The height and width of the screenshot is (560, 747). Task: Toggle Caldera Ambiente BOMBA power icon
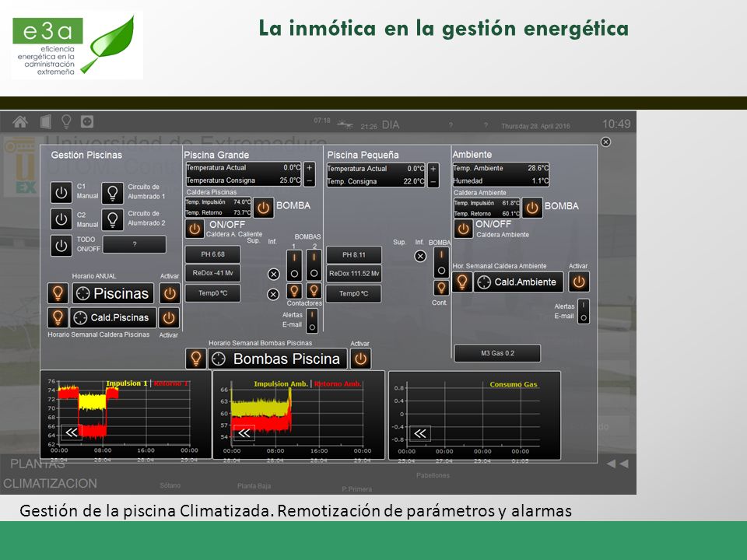(x=532, y=208)
